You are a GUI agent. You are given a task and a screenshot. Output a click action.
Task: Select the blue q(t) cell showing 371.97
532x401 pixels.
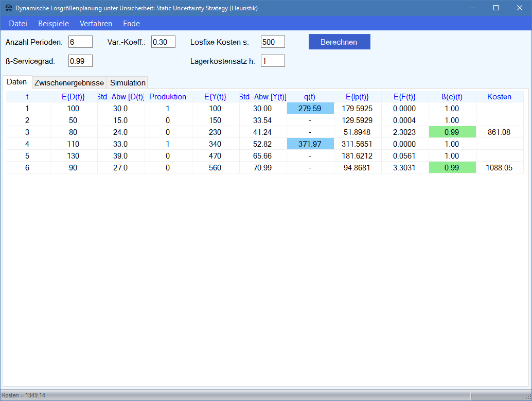310,144
